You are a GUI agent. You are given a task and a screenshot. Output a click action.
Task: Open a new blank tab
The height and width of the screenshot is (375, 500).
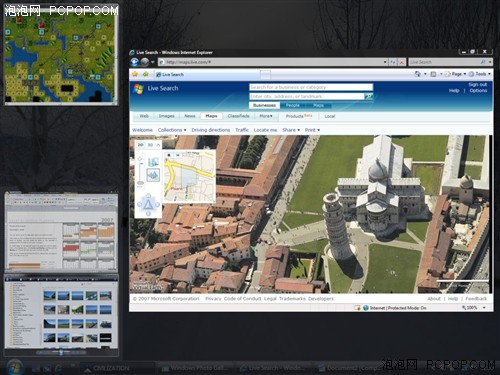[265, 75]
